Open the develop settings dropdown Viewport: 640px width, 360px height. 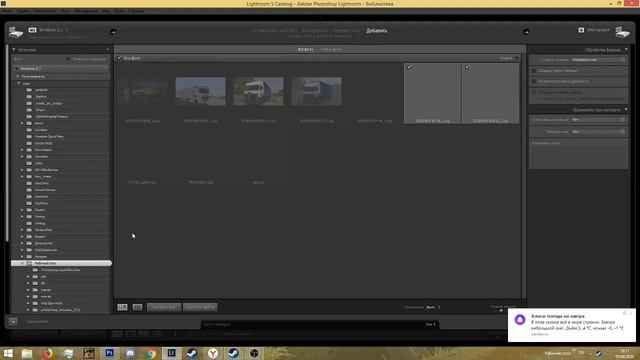tap(598, 120)
